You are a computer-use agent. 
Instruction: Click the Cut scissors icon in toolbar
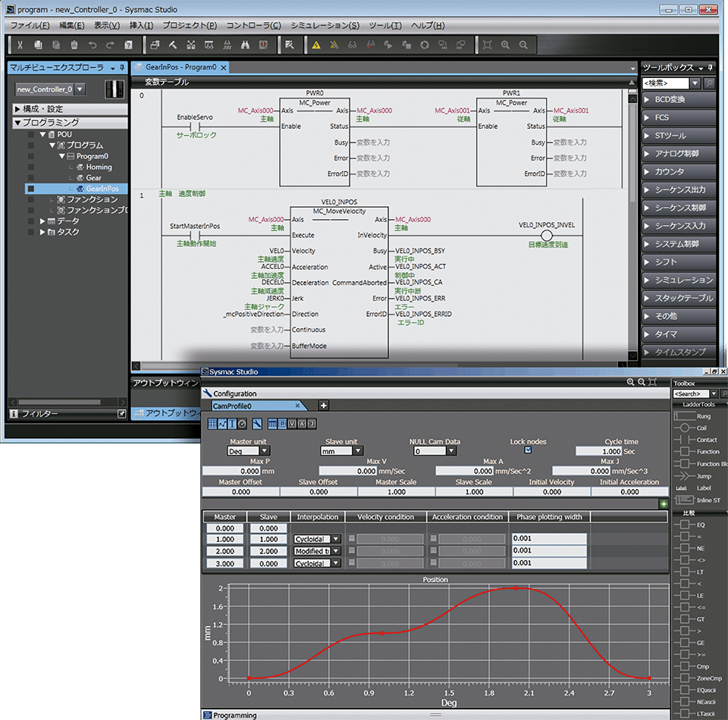tap(20, 45)
